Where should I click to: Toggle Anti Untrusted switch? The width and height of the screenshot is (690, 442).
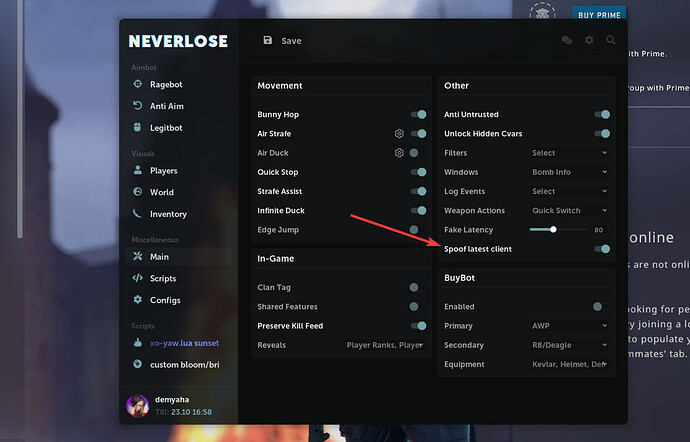click(x=602, y=114)
